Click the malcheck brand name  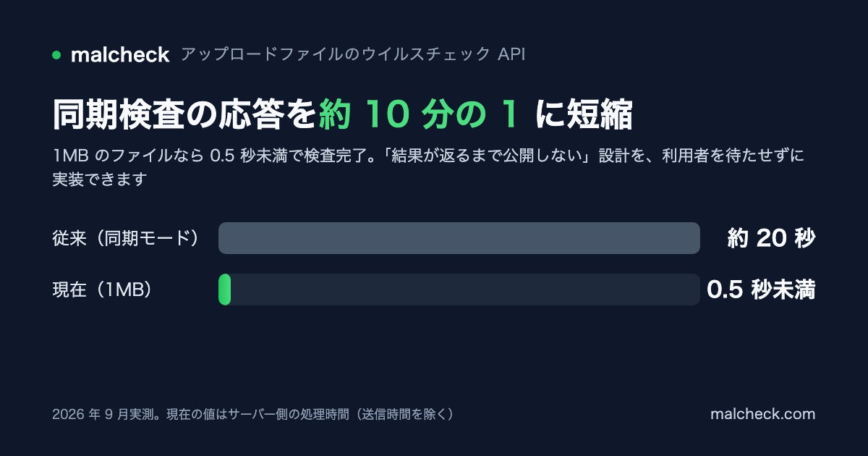tap(120, 55)
